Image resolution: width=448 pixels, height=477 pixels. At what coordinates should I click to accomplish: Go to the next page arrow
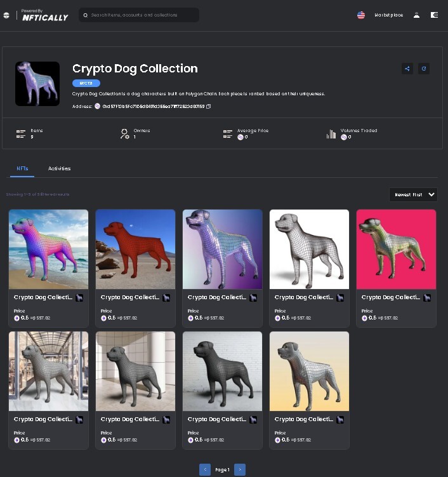coord(240,470)
